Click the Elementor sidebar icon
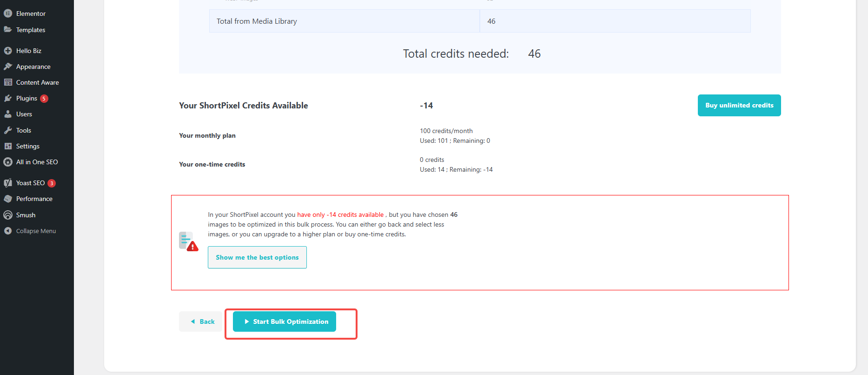Screen dimensions: 868x375 pos(8,13)
